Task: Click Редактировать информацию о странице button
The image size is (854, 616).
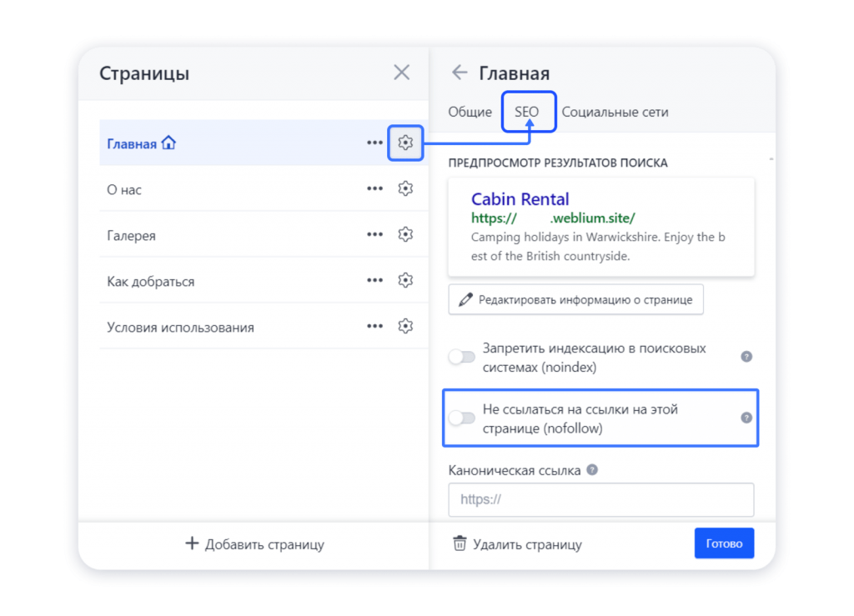Action: (575, 300)
